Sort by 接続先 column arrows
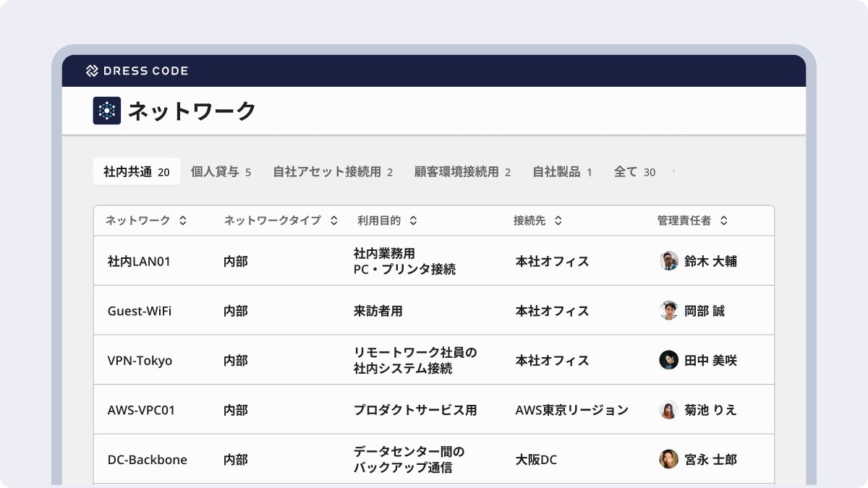The width and height of the screenshot is (868, 488). tap(558, 221)
